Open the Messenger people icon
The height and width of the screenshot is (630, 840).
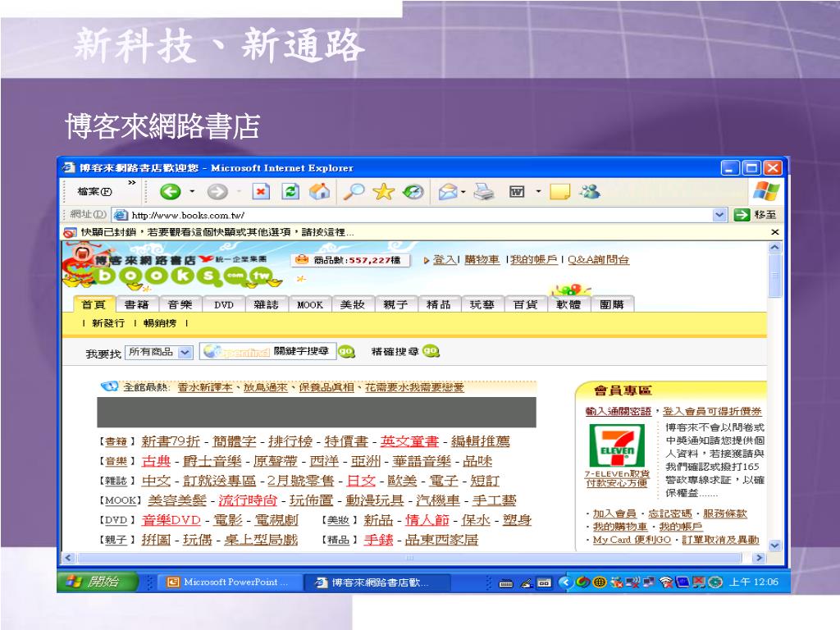coord(590,191)
